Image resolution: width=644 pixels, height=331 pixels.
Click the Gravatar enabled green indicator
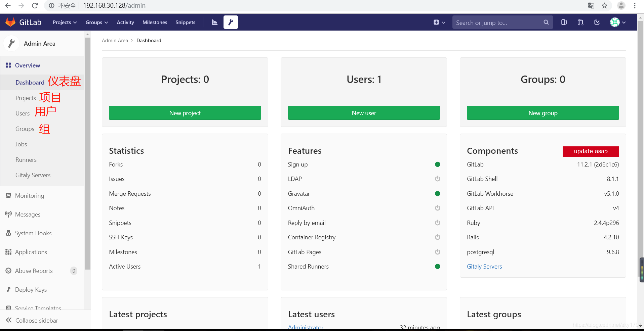[x=437, y=193]
